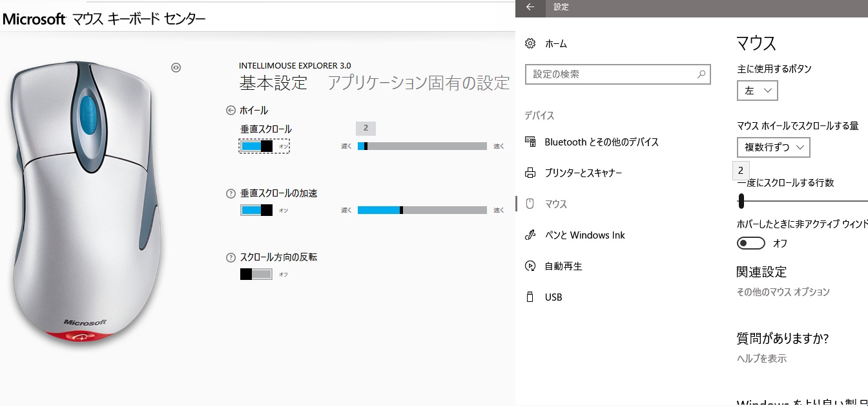Screen dimensions: 868x406
Task: Click the デバイス section label in sidebar
Action: 539,116
